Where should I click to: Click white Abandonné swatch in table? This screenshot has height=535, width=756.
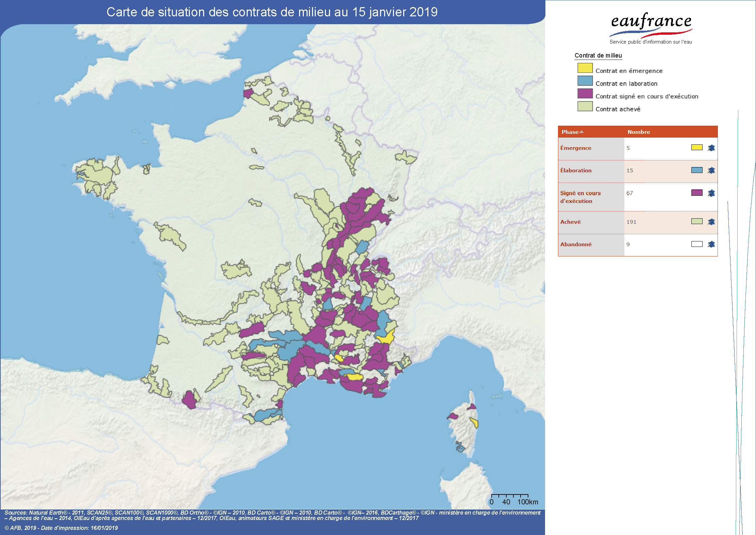point(697,244)
